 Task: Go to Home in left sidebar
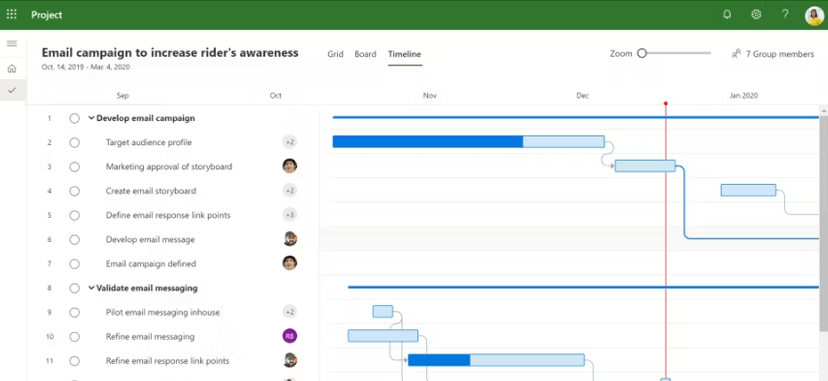(12, 69)
